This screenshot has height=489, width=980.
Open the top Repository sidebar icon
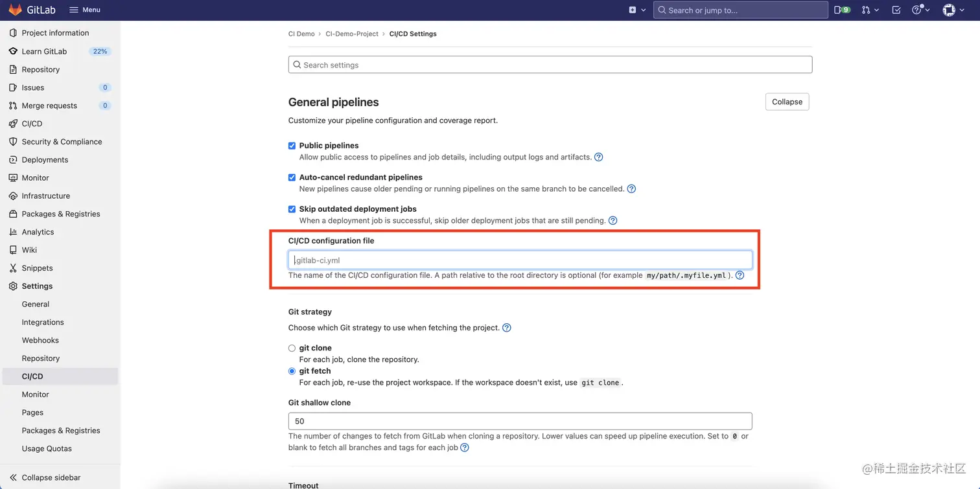[x=14, y=69]
